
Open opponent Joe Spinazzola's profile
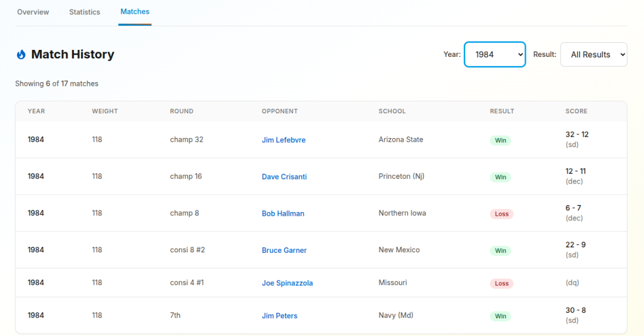(x=287, y=283)
